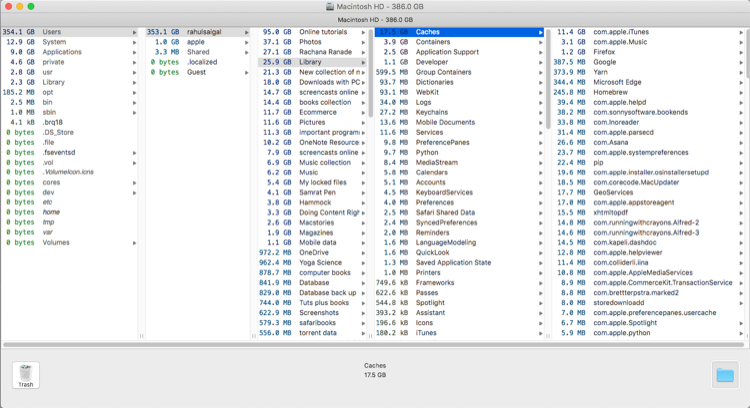The image size is (750, 408).
Task: Click the Users column resize handle
Action: [x=142, y=336]
